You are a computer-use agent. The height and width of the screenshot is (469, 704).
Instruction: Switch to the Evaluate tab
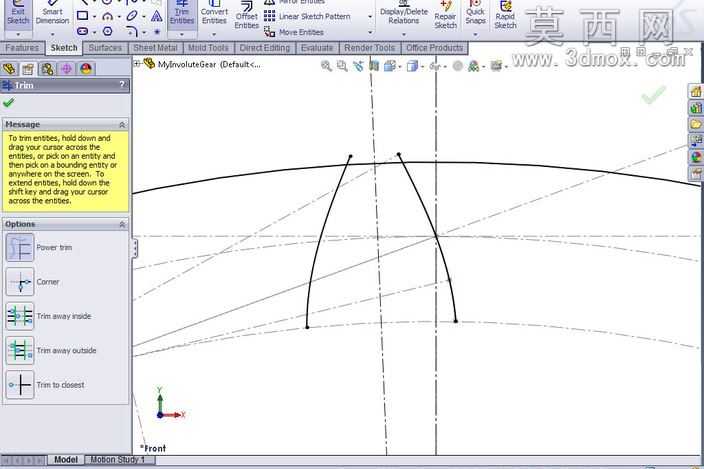click(x=317, y=48)
